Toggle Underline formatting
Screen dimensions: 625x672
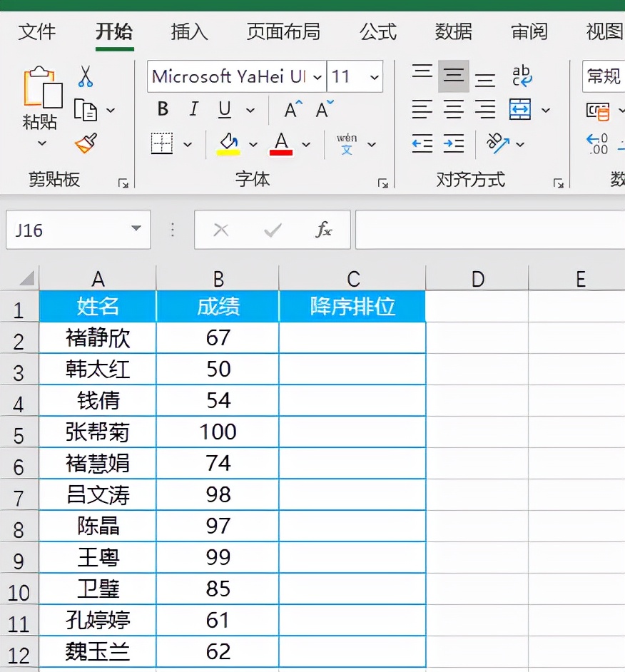pos(225,110)
